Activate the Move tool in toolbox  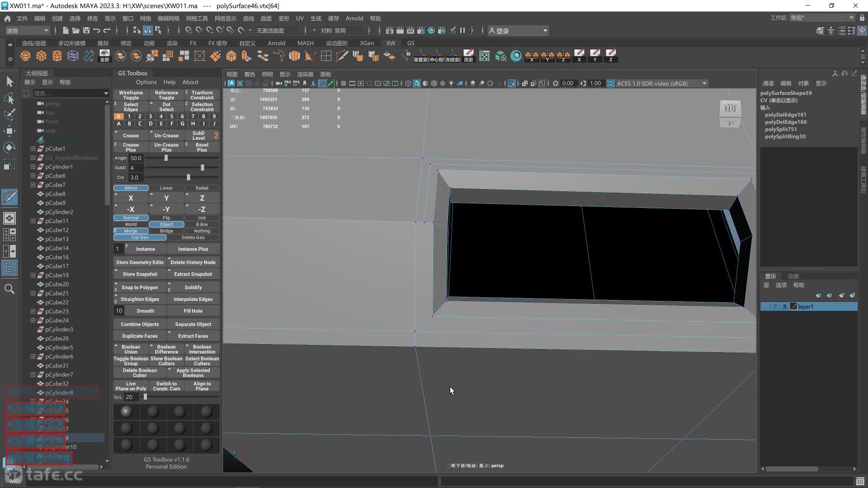tap(9, 131)
